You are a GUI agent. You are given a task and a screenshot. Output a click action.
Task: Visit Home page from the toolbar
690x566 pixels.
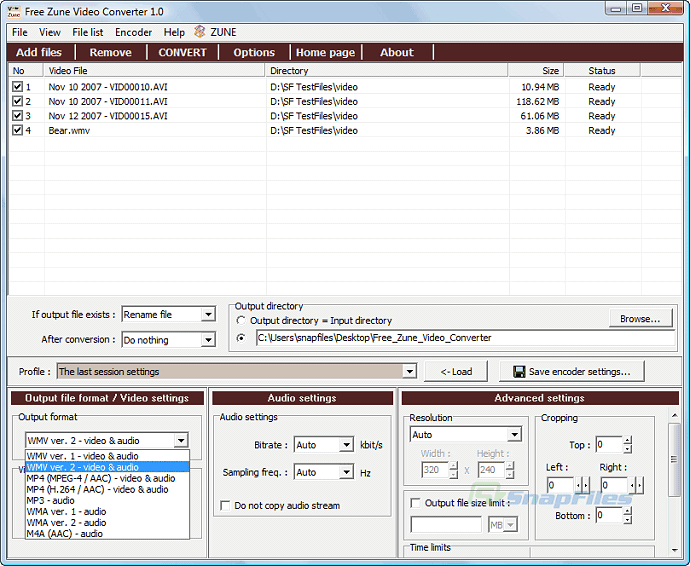click(325, 52)
